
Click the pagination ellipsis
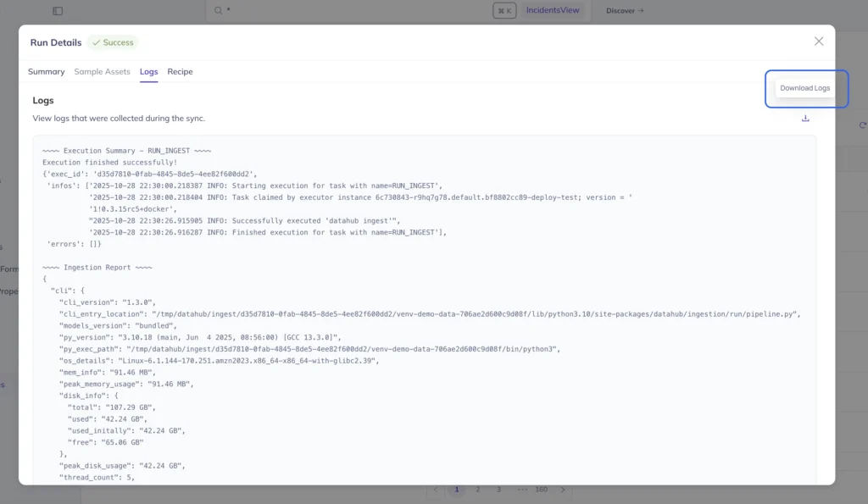pos(522,490)
